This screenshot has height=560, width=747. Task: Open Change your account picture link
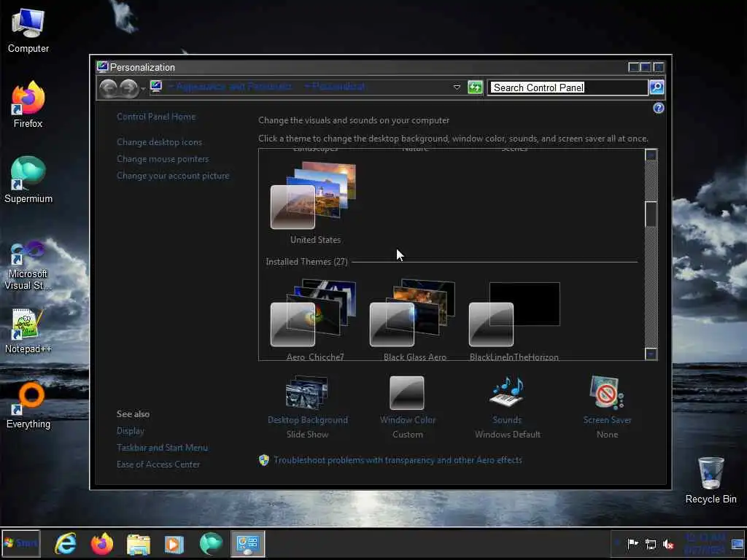(x=173, y=176)
